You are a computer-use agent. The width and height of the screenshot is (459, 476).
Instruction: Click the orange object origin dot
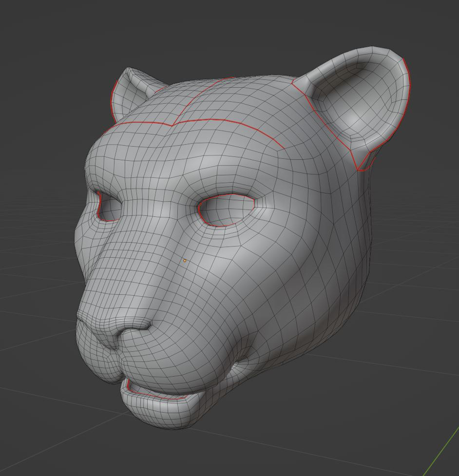pos(185,261)
